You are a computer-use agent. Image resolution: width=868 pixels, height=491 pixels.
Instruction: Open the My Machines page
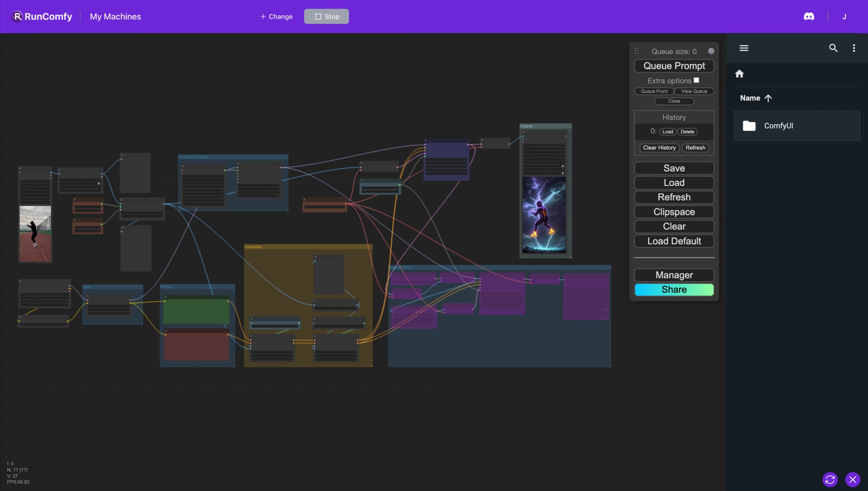pyautogui.click(x=115, y=16)
